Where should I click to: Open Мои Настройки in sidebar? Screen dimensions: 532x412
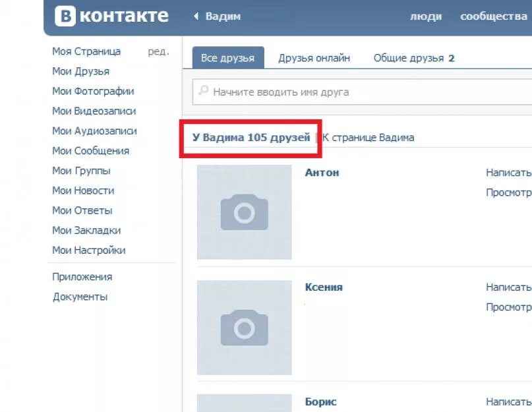89,250
